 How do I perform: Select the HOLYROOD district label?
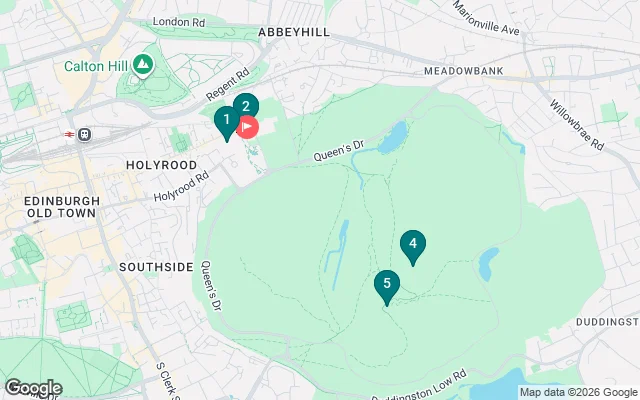click(x=162, y=165)
